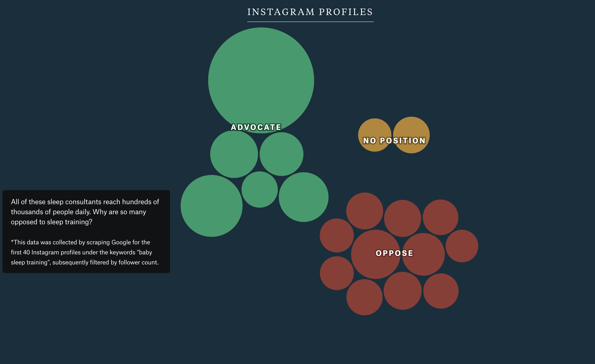Click the second-largest green Advocate bubble
The image size is (595, 364).
[211, 206]
